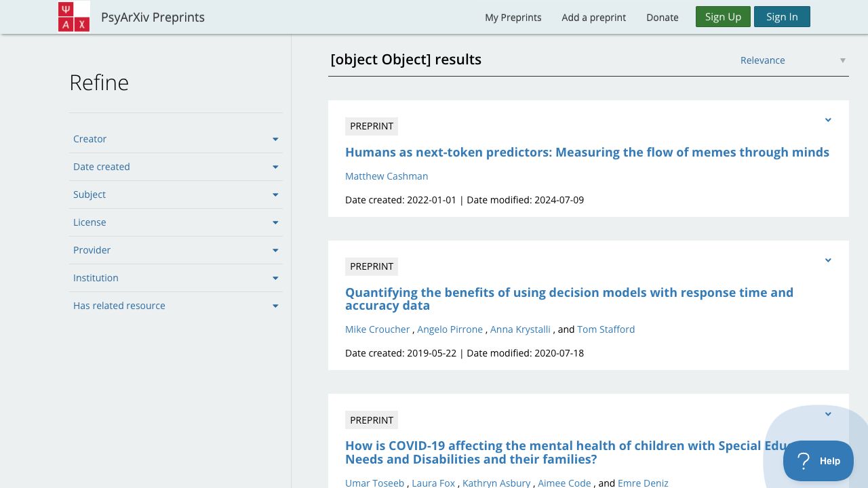Expand the first preprint card chevron
Image resolution: width=868 pixels, height=488 pixels.
coord(828,120)
